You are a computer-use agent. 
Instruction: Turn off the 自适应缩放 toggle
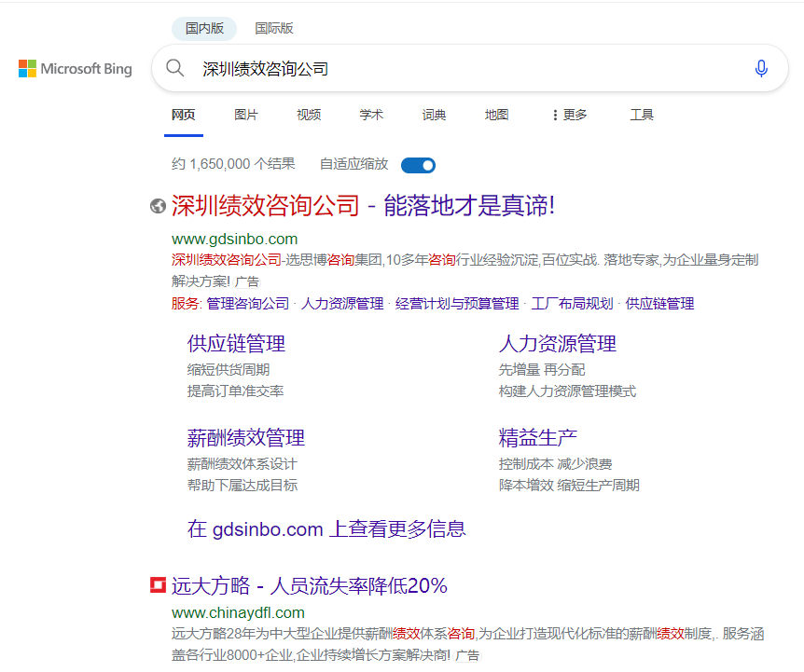click(x=418, y=165)
